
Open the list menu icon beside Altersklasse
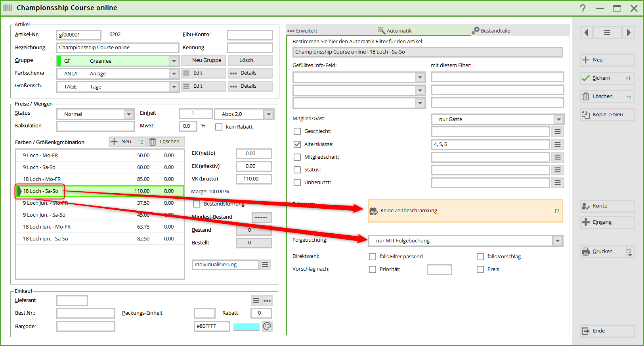[x=557, y=144]
